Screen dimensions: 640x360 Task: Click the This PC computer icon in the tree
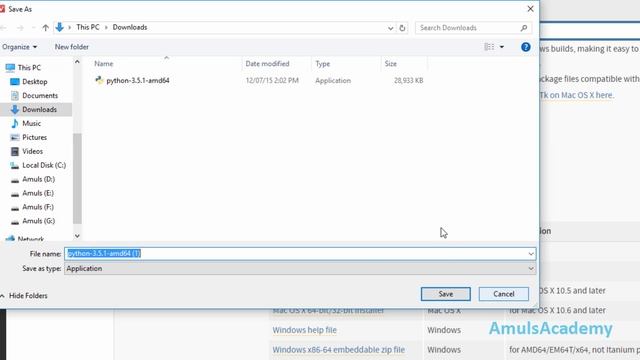tap(10, 68)
